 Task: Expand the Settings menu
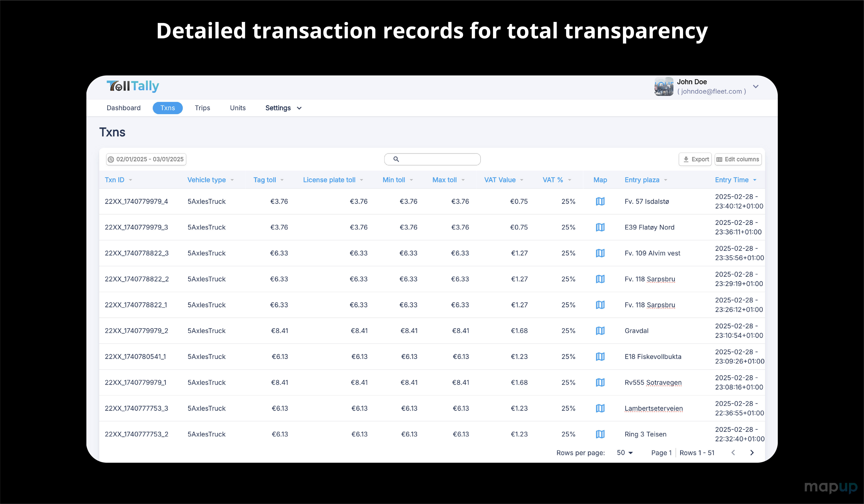click(283, 108)
